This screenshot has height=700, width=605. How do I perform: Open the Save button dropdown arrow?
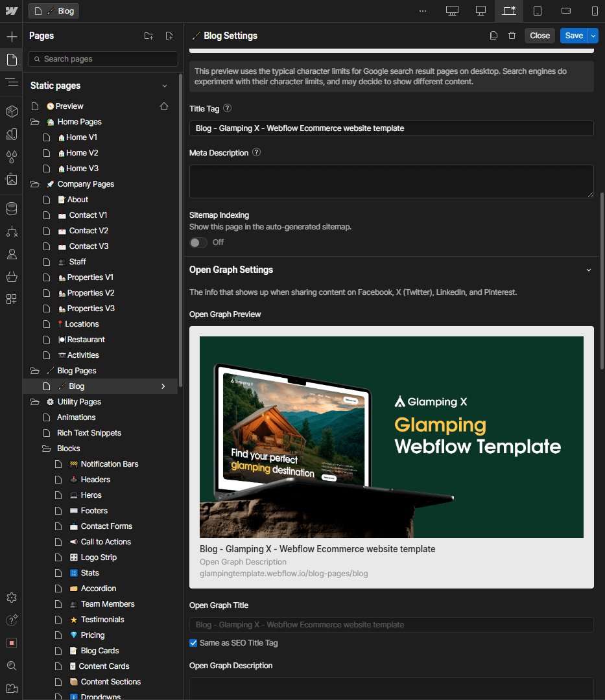[x=595, y=36]
